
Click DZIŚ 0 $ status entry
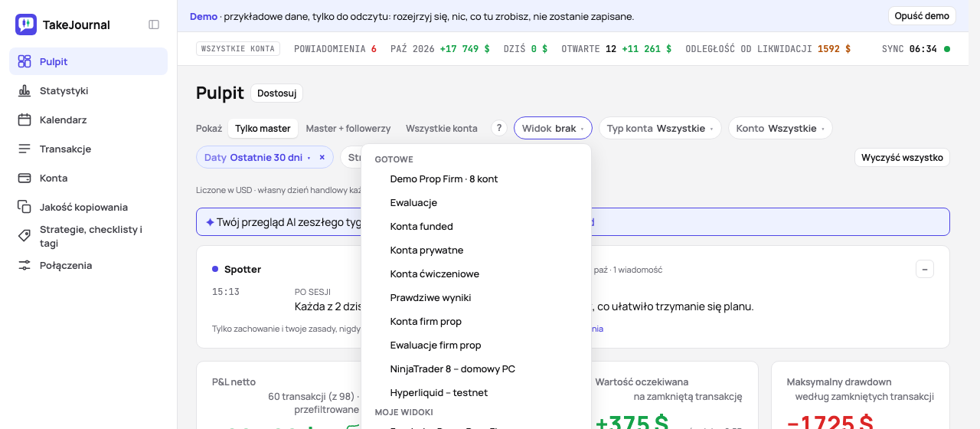[x=526, y=48]
